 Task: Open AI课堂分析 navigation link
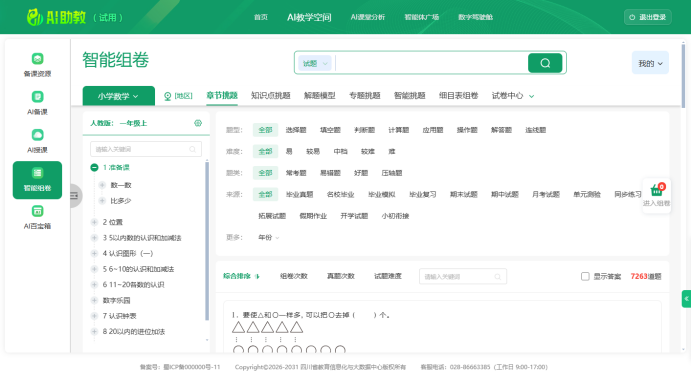(x=368, y=17)
